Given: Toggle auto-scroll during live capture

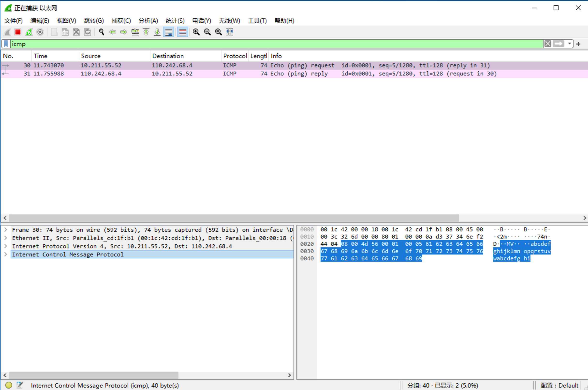Looking at the screenshot, I should pos(169,32).
